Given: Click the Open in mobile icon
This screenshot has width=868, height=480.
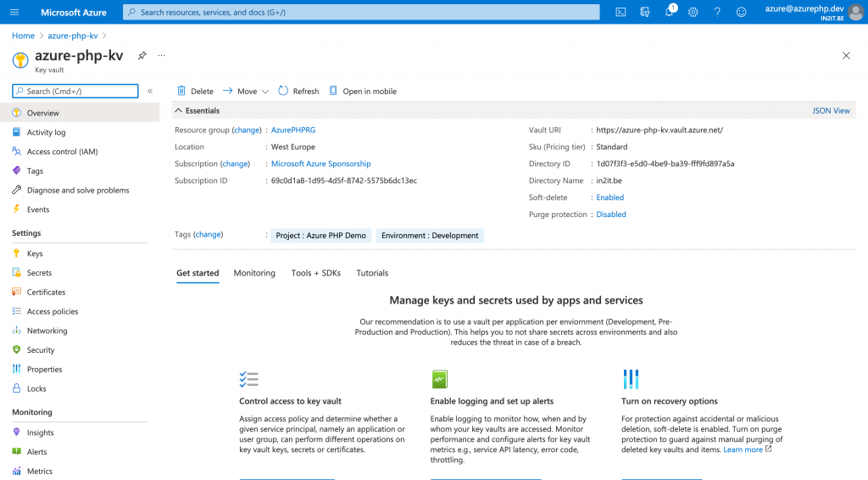Looking at the screenshot, I should [333, 91].
